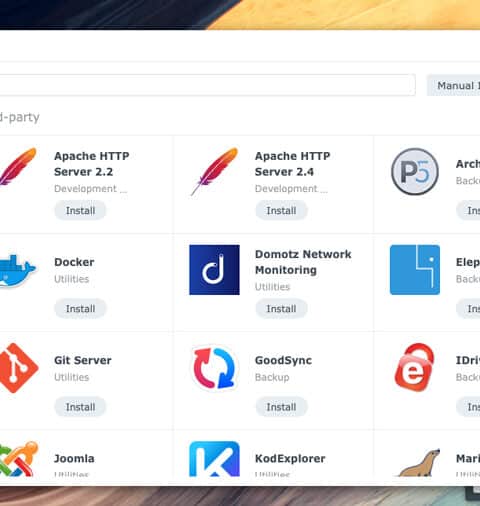
Task: Install Domotz Network Monitoring
Action: pos(281,309)
